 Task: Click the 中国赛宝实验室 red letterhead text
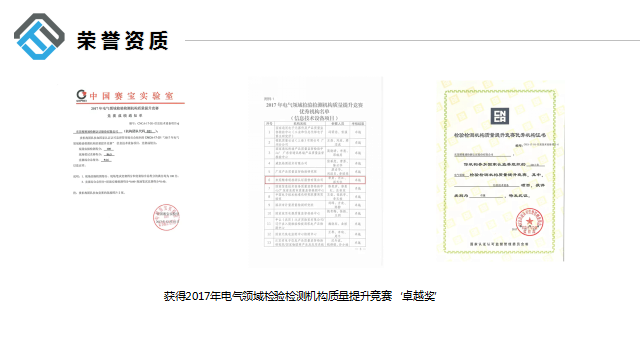coord(131,96)
